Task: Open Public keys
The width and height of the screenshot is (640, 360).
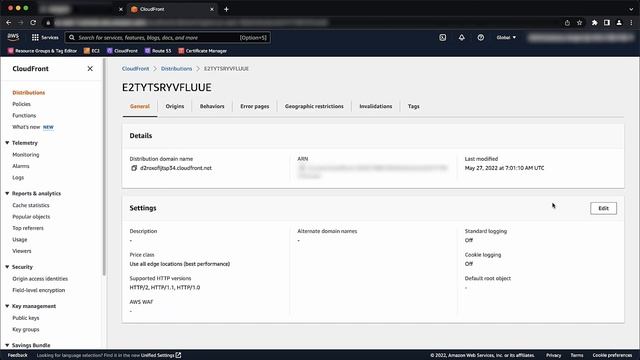Action: pos(26,318)
